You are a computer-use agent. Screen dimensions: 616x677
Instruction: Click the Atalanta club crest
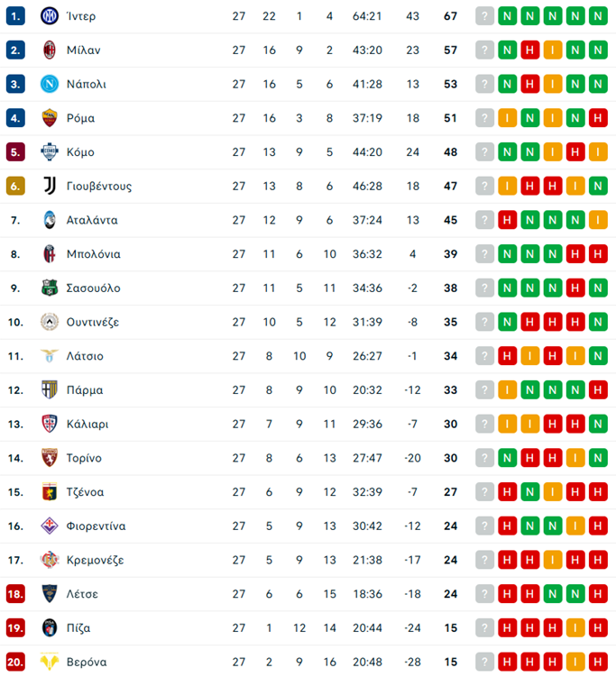coord(49,220)
